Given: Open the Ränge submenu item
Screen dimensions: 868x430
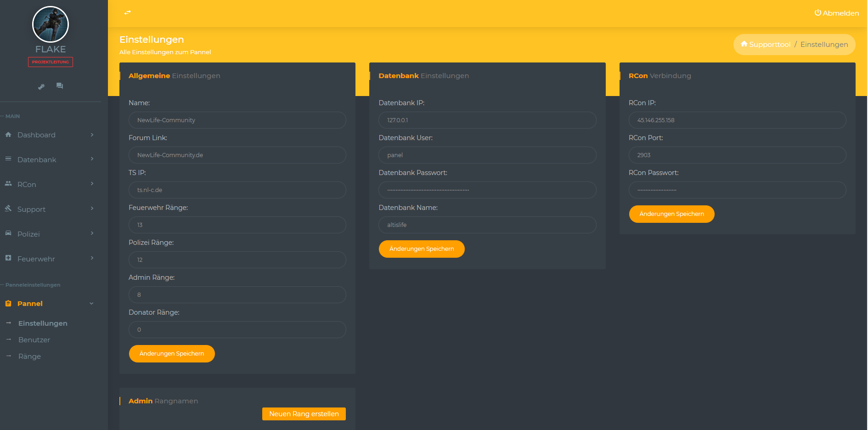Looking at the screenshot, I should point(29,356).
